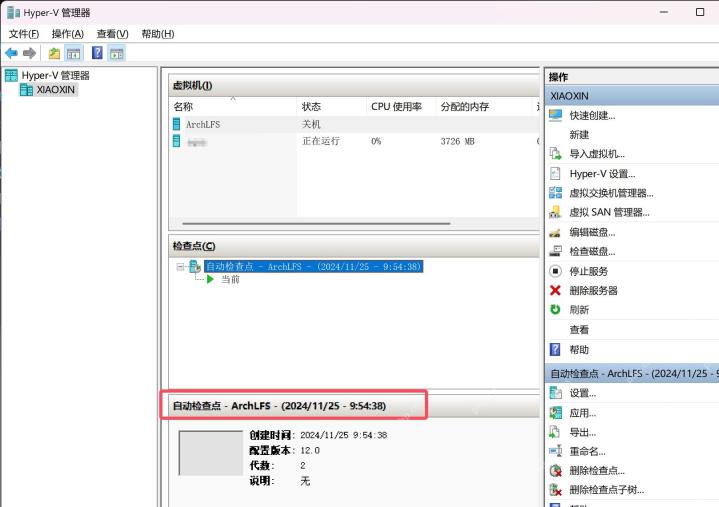Click the red X 删除服务器 icon

pyautogui.click(x=555, y=290)
